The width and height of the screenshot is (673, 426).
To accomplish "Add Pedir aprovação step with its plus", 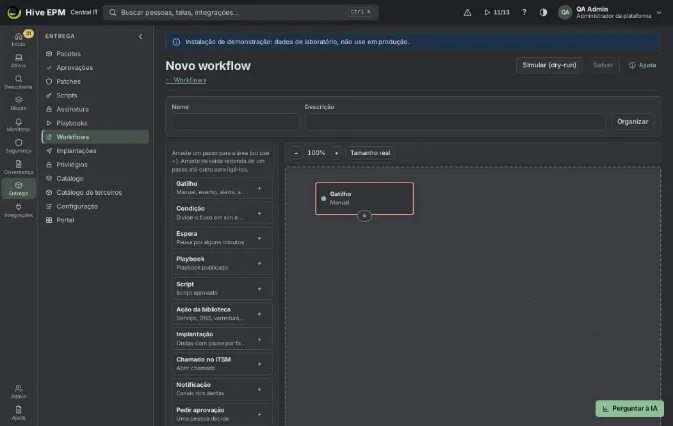I will [259, 414].
